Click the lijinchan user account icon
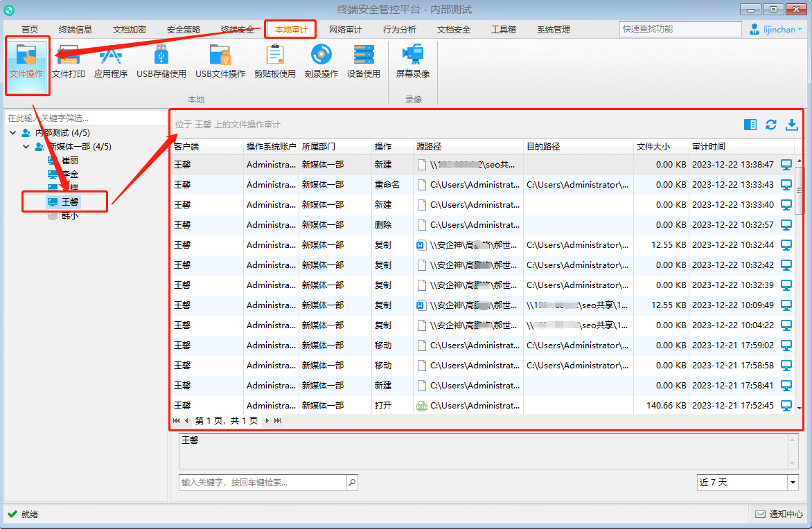This screenshot has height=529, width=812. pos(754,30)
